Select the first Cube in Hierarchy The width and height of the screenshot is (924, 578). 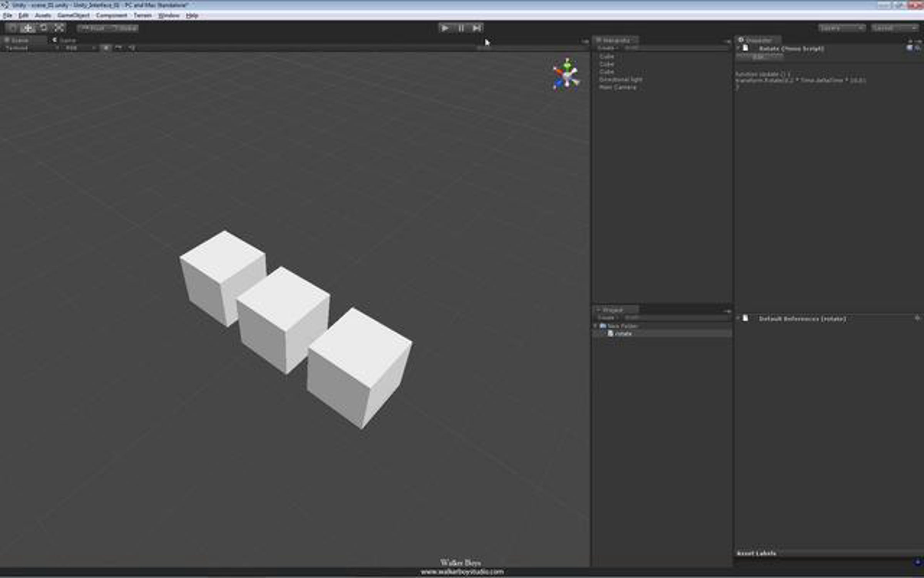(x=661, y=56)
